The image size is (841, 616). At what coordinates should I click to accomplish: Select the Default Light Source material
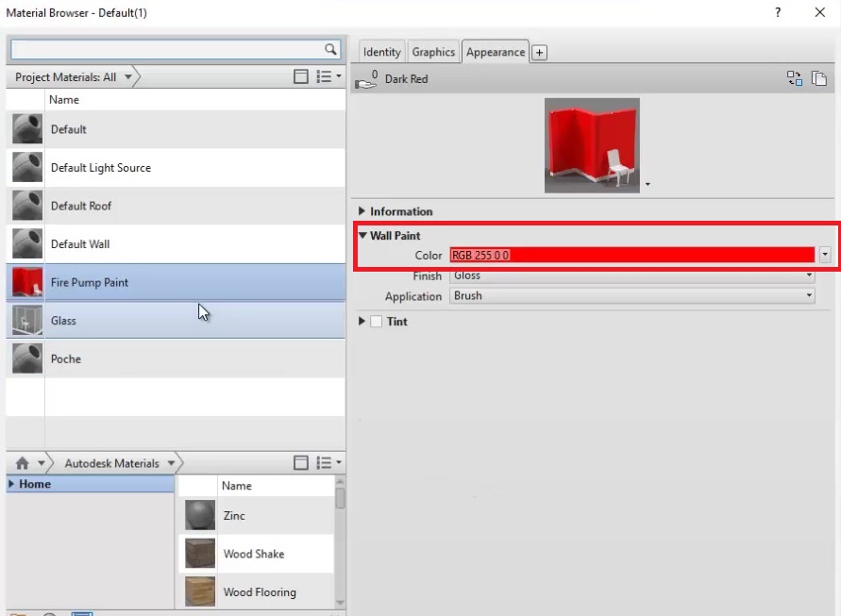tap(176, 168)
